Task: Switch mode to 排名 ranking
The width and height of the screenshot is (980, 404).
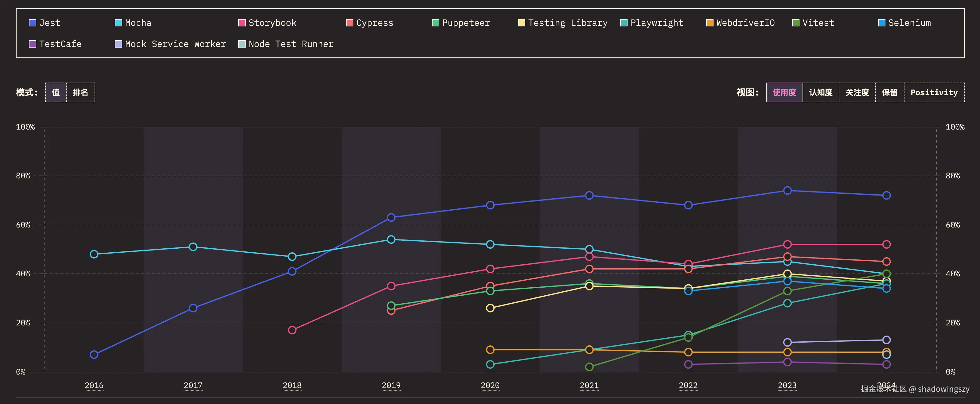Action: click(x=80, y=92)
